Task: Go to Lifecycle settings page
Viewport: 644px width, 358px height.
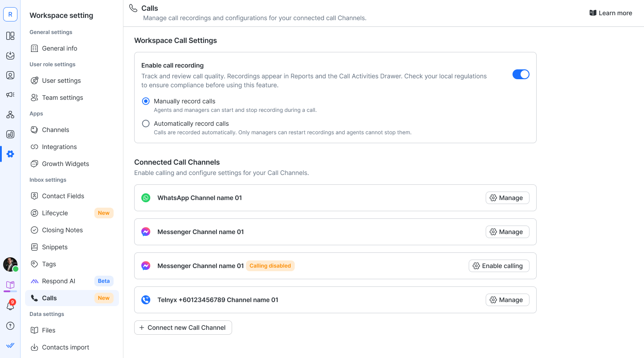Action: [x=55, y=213]
